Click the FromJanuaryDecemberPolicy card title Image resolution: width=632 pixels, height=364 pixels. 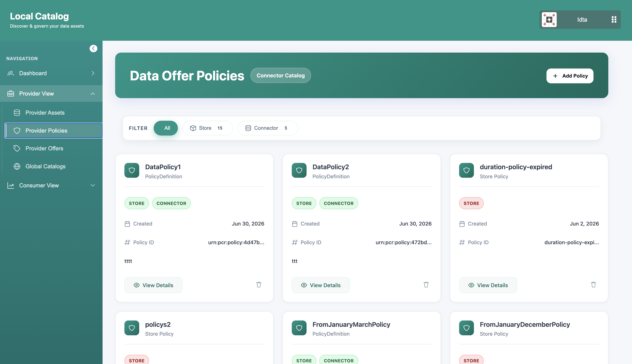(x=525, y=325)
